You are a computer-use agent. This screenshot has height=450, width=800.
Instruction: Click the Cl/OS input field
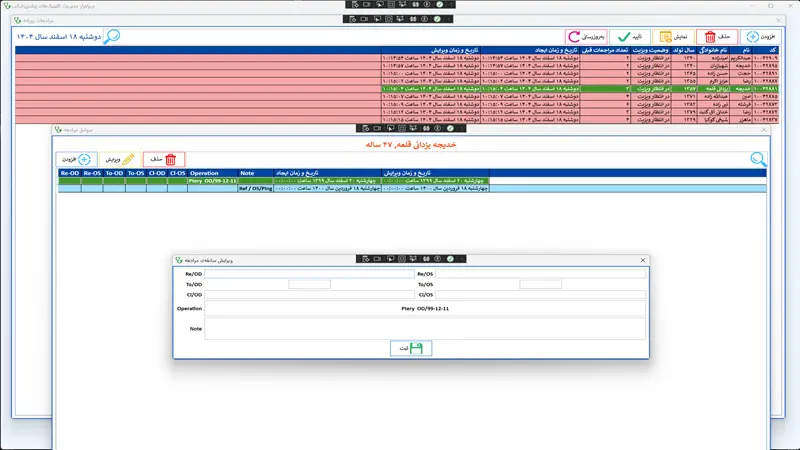tap(540, 294)
